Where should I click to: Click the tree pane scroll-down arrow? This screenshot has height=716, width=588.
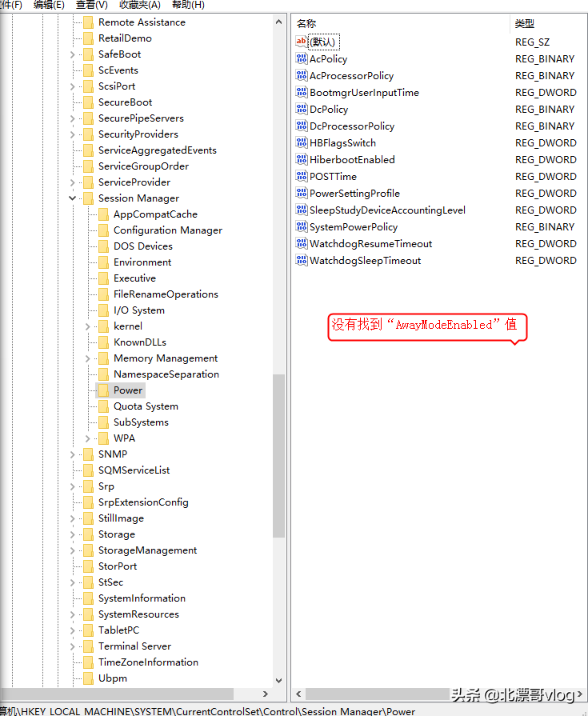tap(279, 680)
